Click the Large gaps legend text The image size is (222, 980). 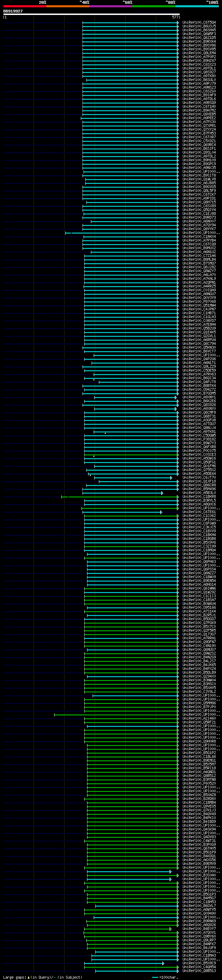click(43, 977)
